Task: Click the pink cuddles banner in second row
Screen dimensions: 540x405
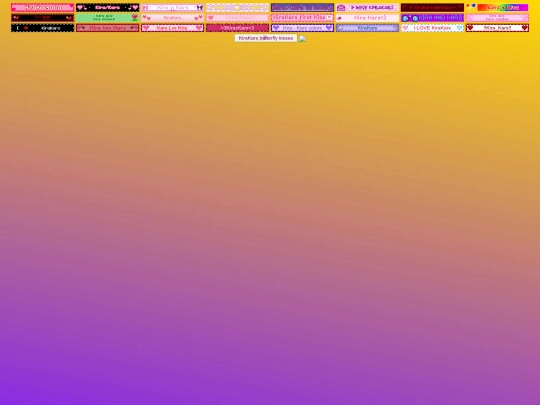Action: [497, 18]
